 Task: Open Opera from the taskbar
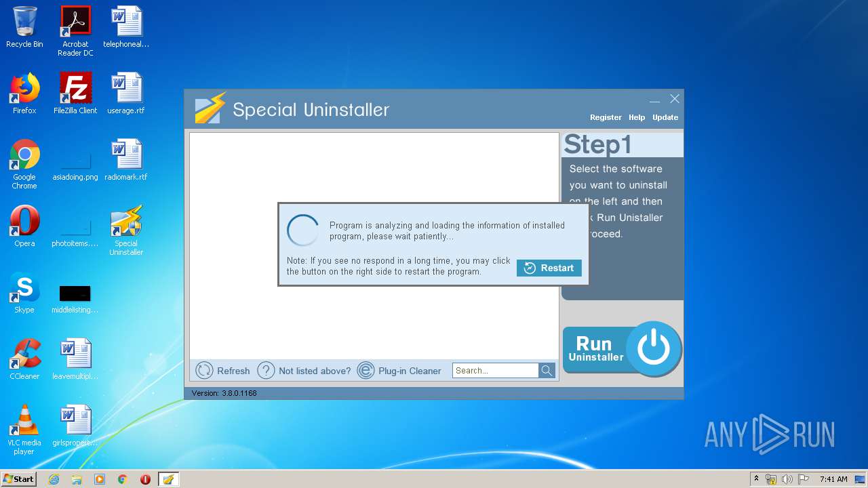(x=145, y=479)
